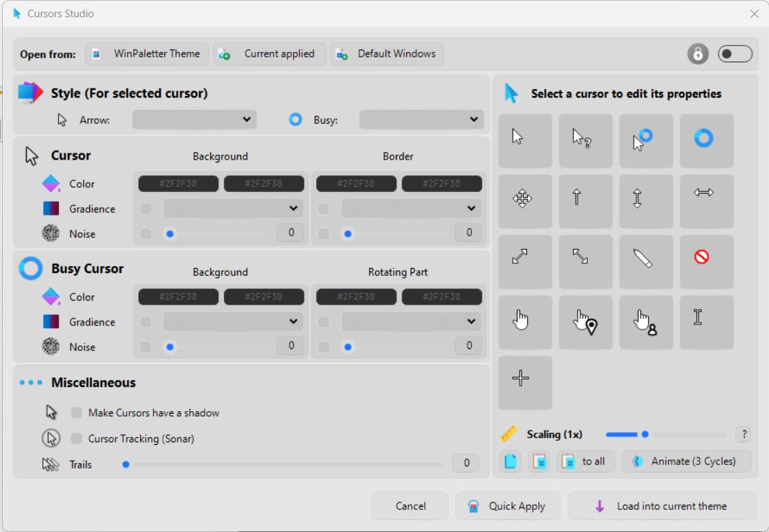
Task: Select the Busy ring cursor tile
Action: coord(706,140)
